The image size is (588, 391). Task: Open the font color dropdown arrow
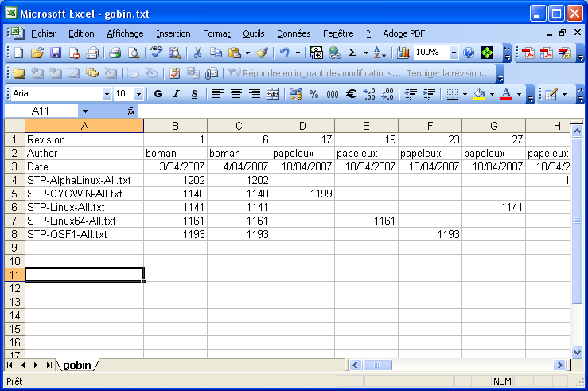click(x=519, y=94)
